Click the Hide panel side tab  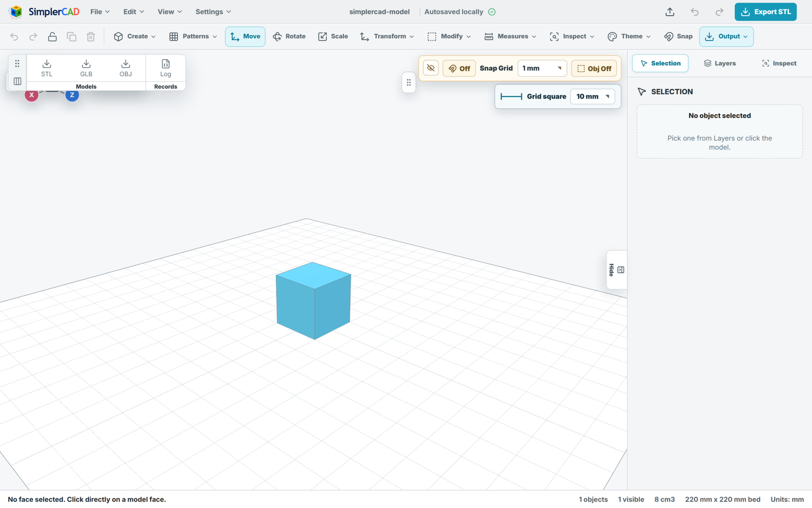(617, 270)
